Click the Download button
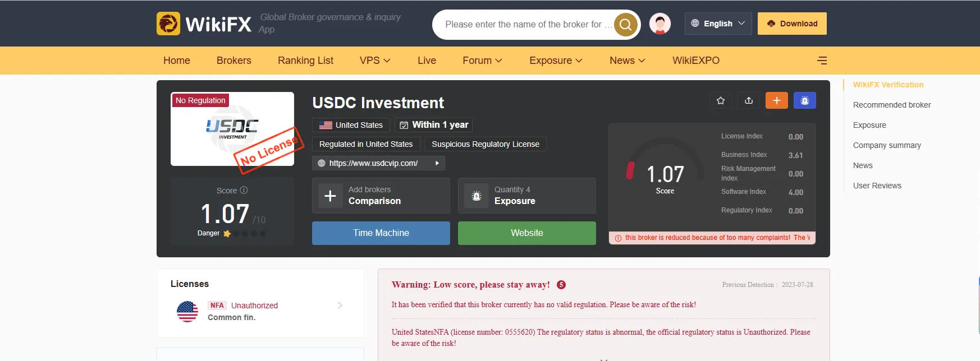The image size is (980, 361). coord(792,24)
